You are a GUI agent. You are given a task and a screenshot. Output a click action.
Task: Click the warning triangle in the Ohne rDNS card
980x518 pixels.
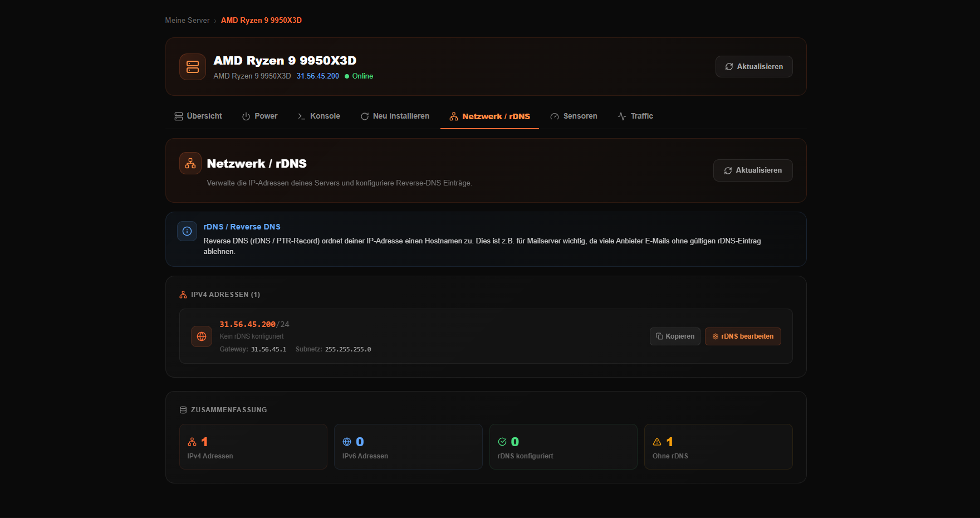[x=657, y=442]
